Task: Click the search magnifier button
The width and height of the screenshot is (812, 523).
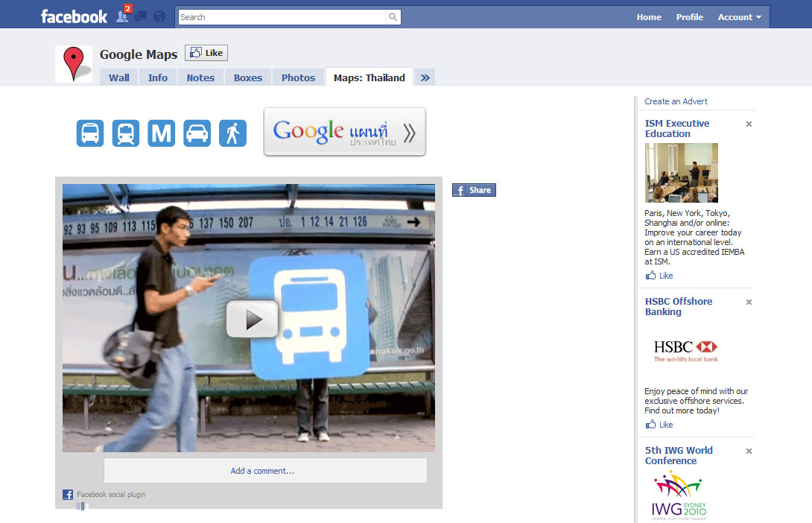Action: 393,17
